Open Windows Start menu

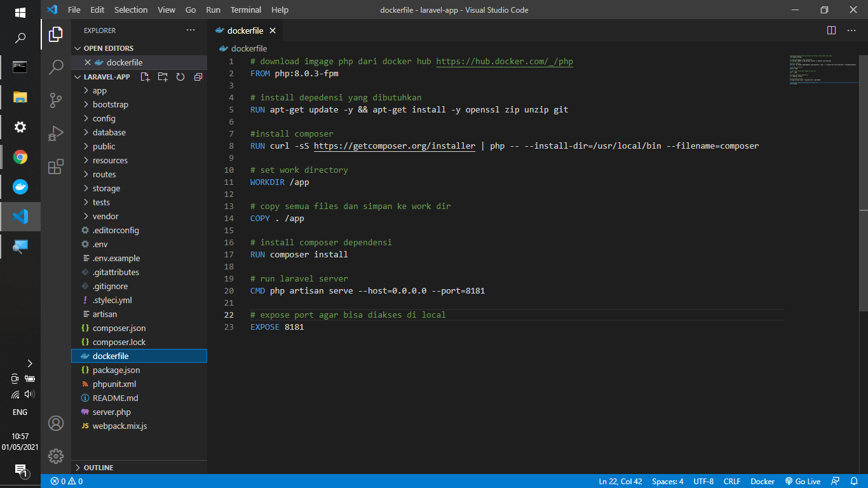click(x=20, y=12)
